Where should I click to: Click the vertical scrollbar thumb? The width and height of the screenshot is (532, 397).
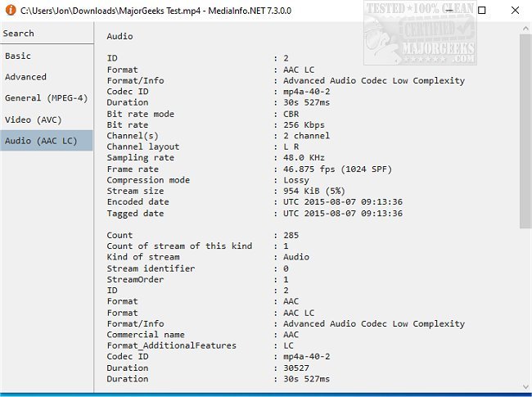(x=525, y=131)
